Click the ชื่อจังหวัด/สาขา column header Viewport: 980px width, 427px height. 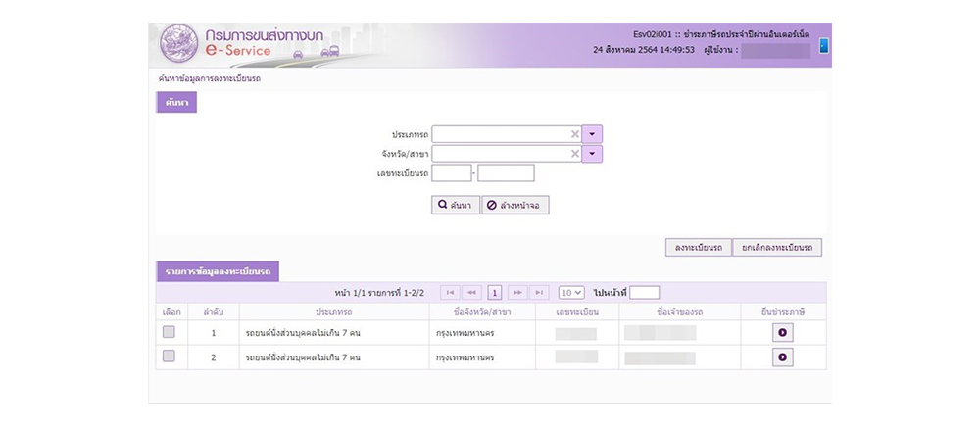click(x=482, y=311)
